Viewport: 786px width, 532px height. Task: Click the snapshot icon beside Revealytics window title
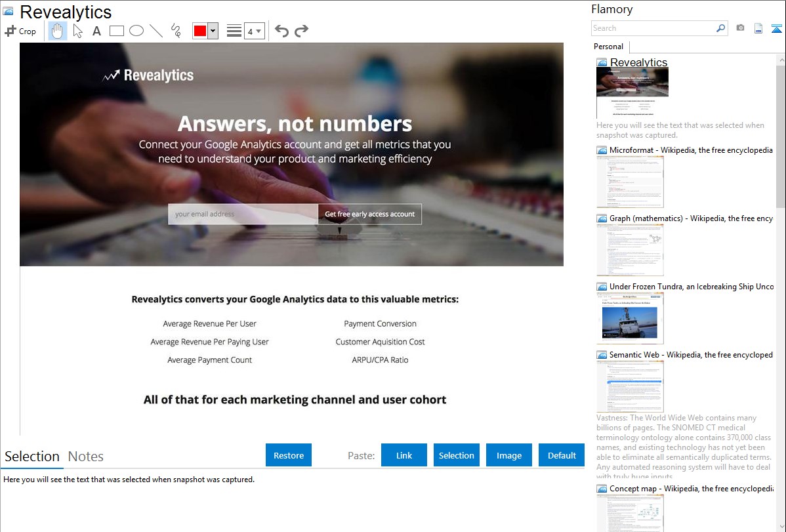(8, 11)
